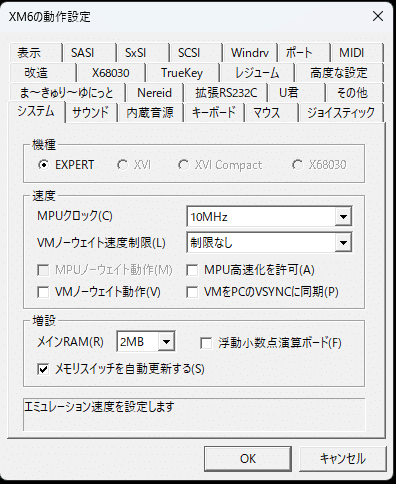The image size is (396, 484).
Task: Select the その他 tab
Action: tap(355, 93)
